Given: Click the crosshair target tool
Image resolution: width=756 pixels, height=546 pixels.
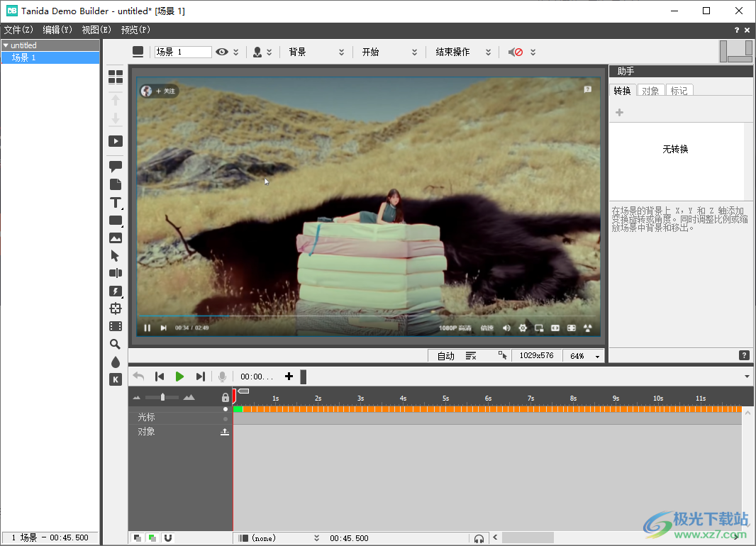Looking at the screenshot, I should [x=115, y=308].
